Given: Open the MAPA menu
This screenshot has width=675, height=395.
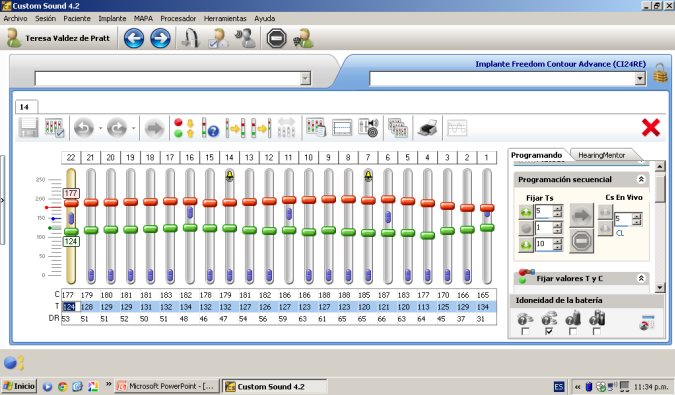Looking at the screenshot, I should click(143, 19).
